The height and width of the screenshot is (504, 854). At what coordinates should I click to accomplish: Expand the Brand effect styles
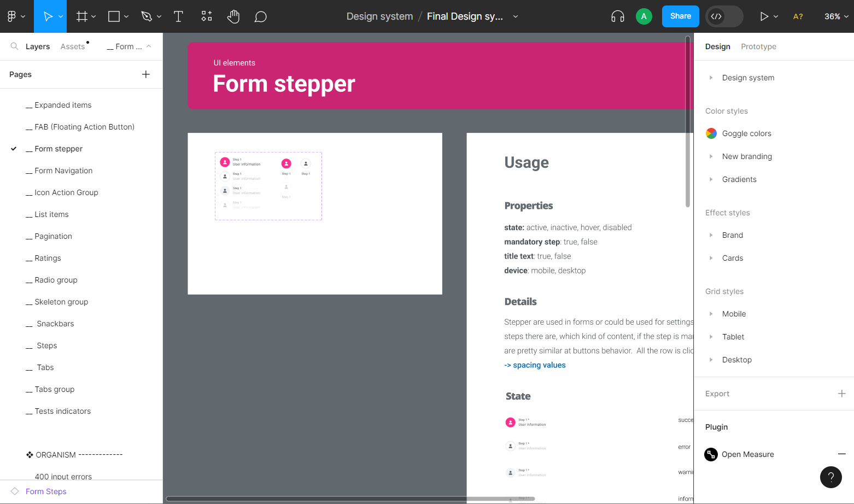pyautogui.click(x=711, y=235)
